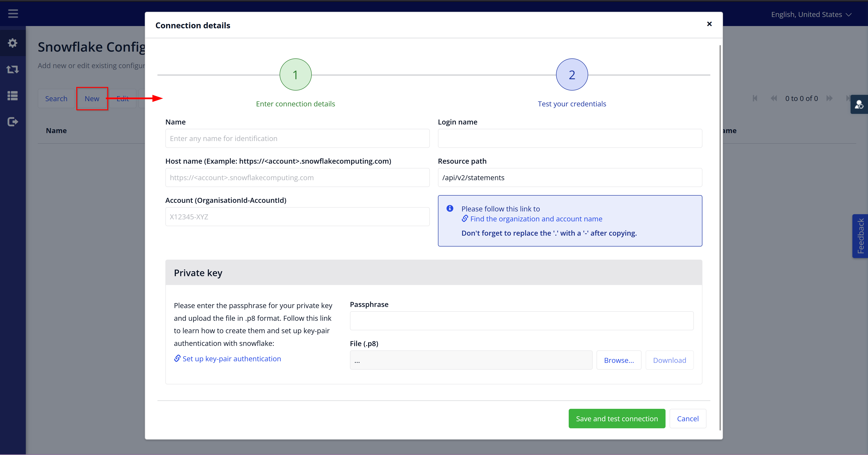Click the sign-out sidebar icon
This screenshot has height=455, width=868.
pyautogui.click(x=13, y=122)
